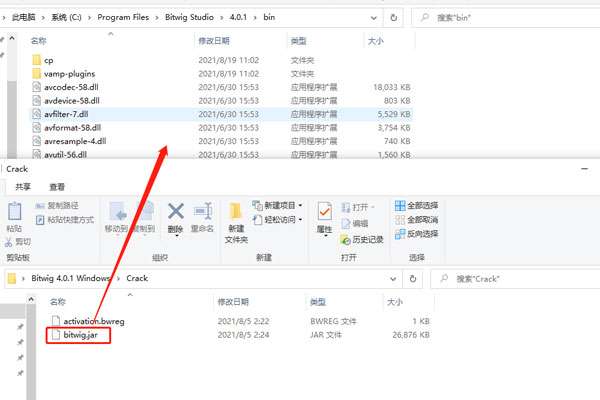Viewport: 600px width, 400px height.
Task: Select avdevice-58.dll file
Action: click(x=72, y=101)
